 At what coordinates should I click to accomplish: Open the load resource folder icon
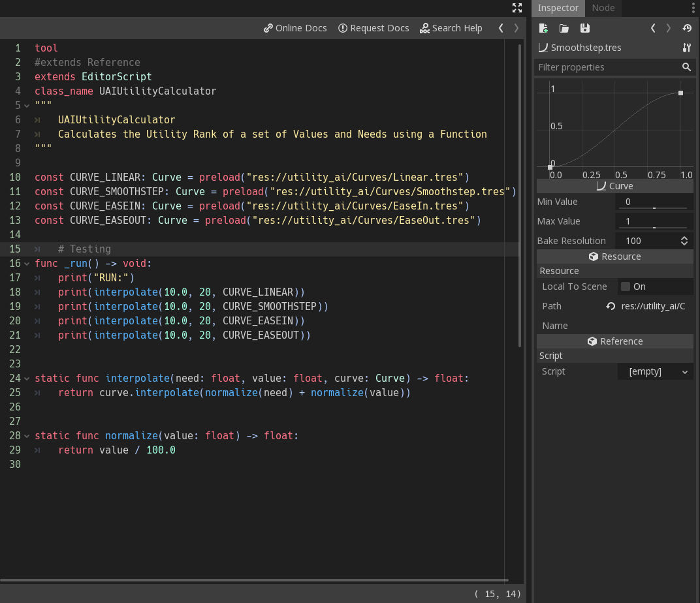[564, 28]
